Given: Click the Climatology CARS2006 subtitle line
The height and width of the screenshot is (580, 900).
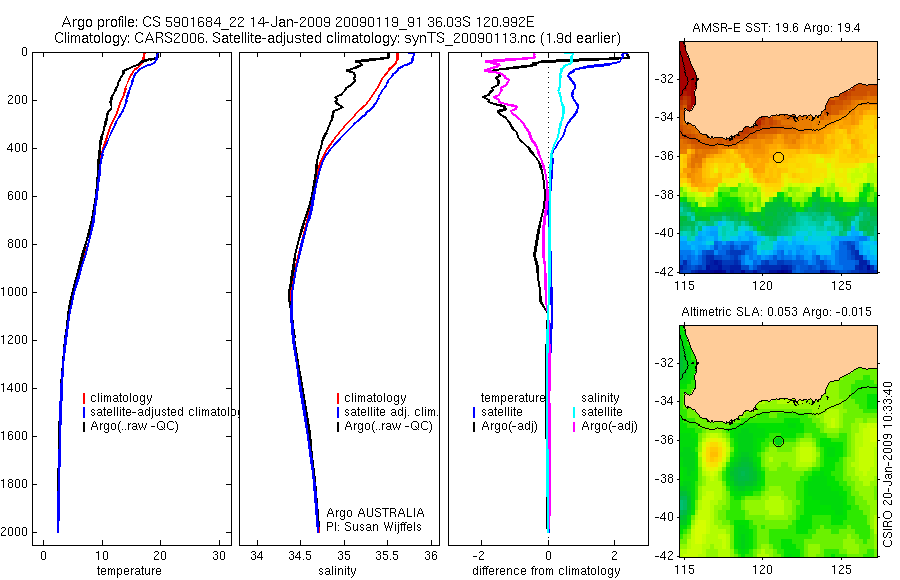Looking at the screenshot, I should (338, 38).
